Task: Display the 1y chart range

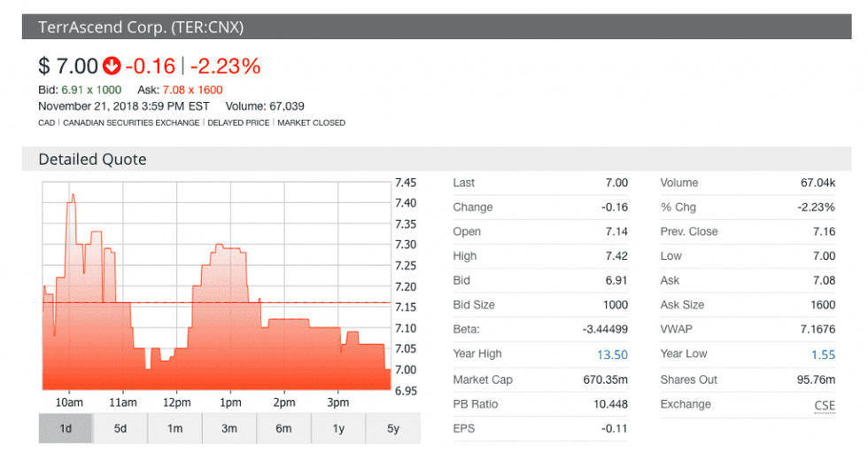Action: (x=338, y=429)
